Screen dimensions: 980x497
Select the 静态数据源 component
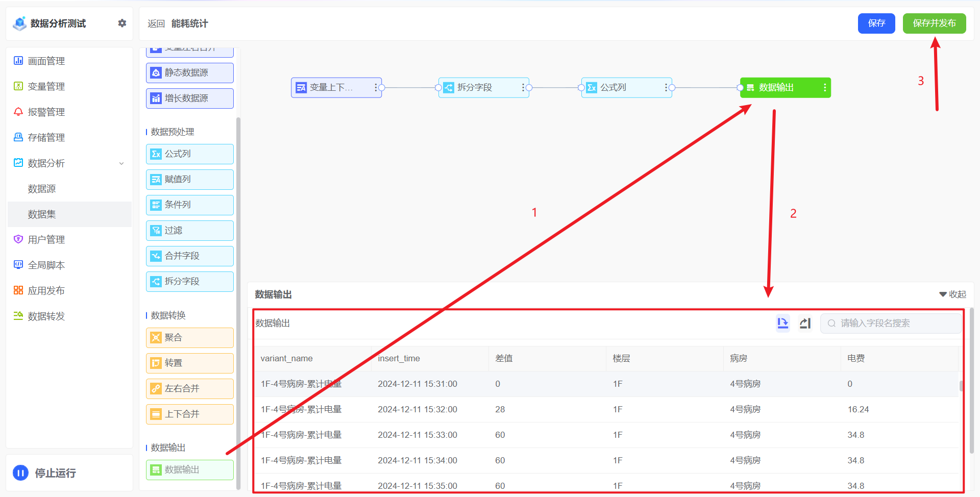click(189, 72)
